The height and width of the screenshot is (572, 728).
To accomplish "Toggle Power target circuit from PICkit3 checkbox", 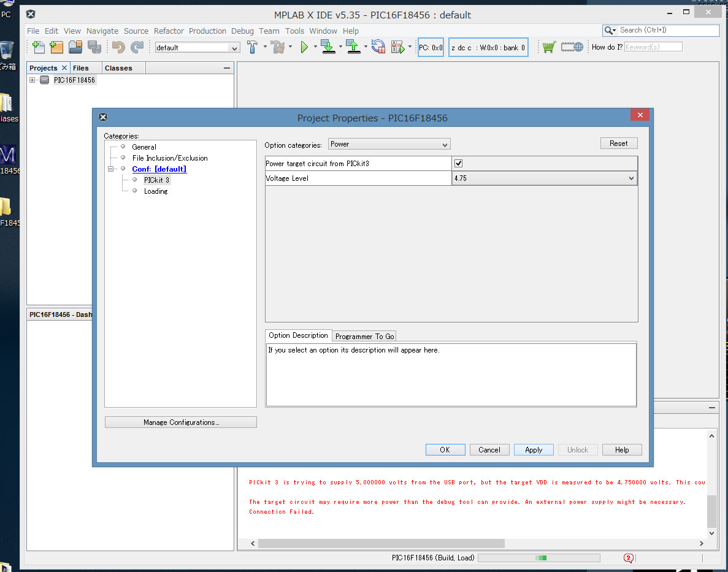I will pyautogui.click(x=458, y=164).
